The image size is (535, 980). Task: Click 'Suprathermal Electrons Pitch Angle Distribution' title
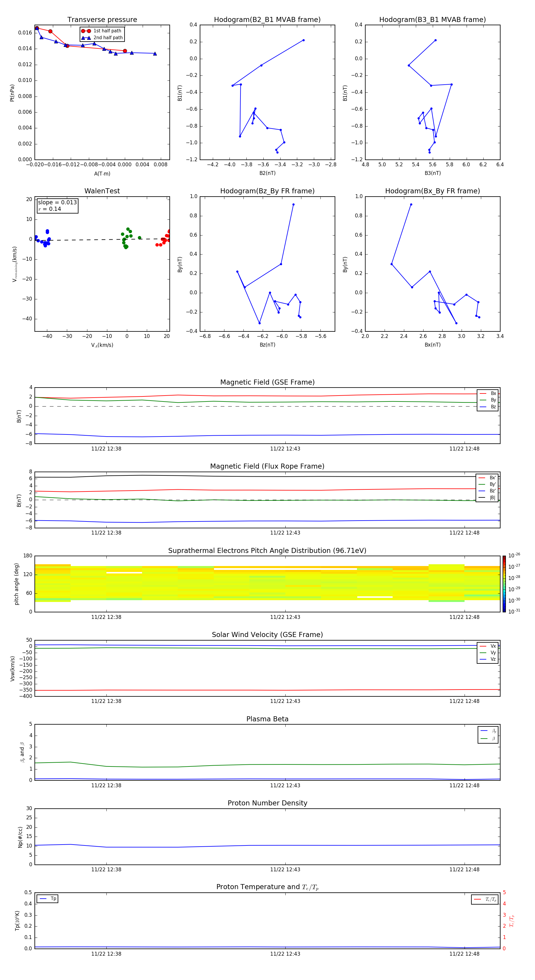click(x=267, y=551)
